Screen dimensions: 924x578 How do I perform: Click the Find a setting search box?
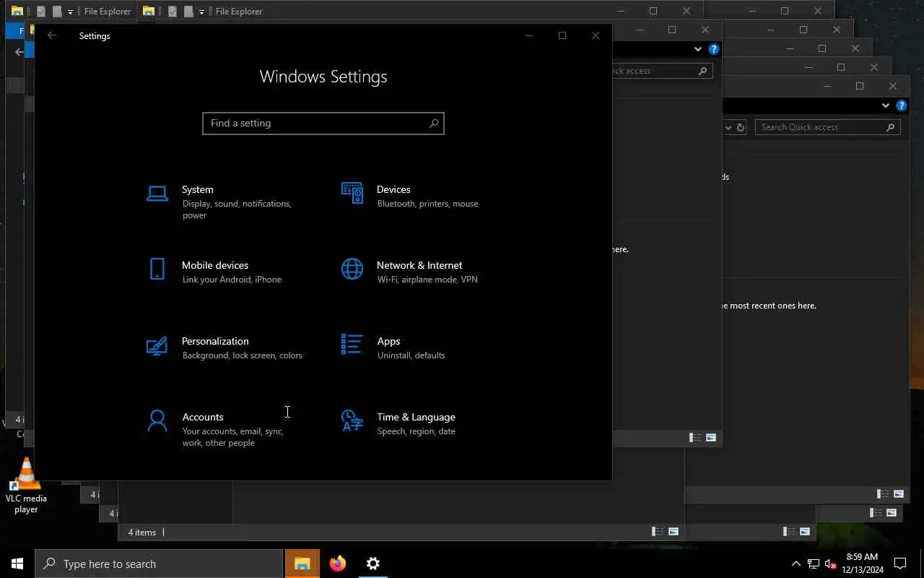(323, 124)
